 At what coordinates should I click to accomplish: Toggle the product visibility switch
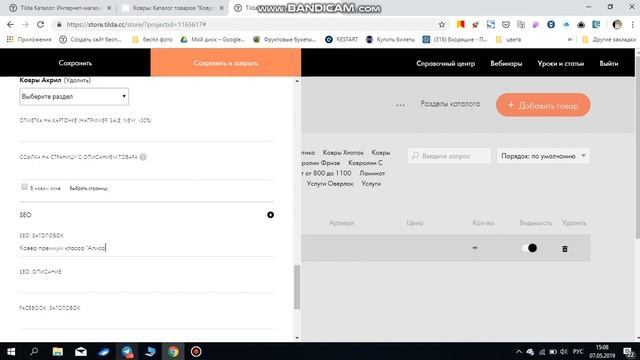[x=529, y=248]
